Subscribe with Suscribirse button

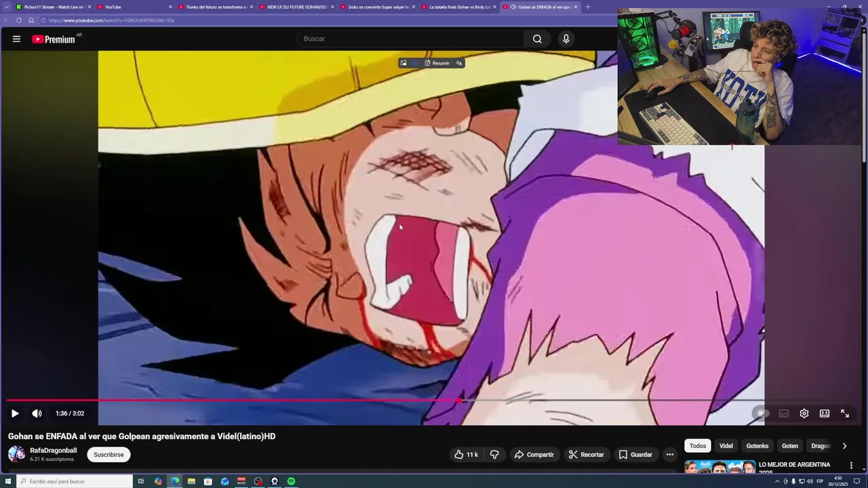point(108,455)
